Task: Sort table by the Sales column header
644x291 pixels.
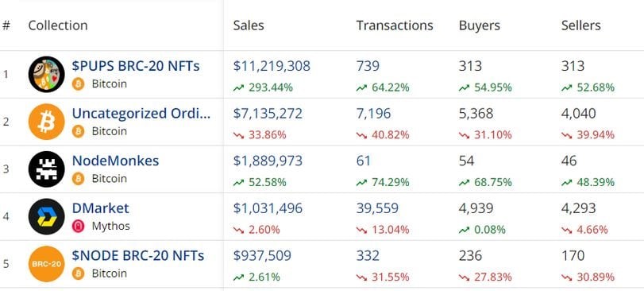Action: click(x=249, y=25)
